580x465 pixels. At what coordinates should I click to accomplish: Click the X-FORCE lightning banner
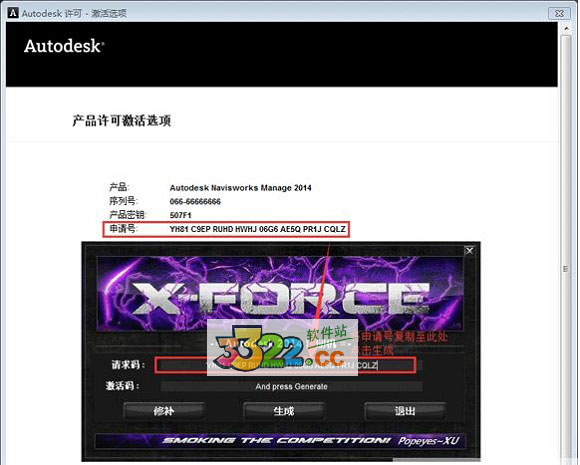click(x=280, y=294)
